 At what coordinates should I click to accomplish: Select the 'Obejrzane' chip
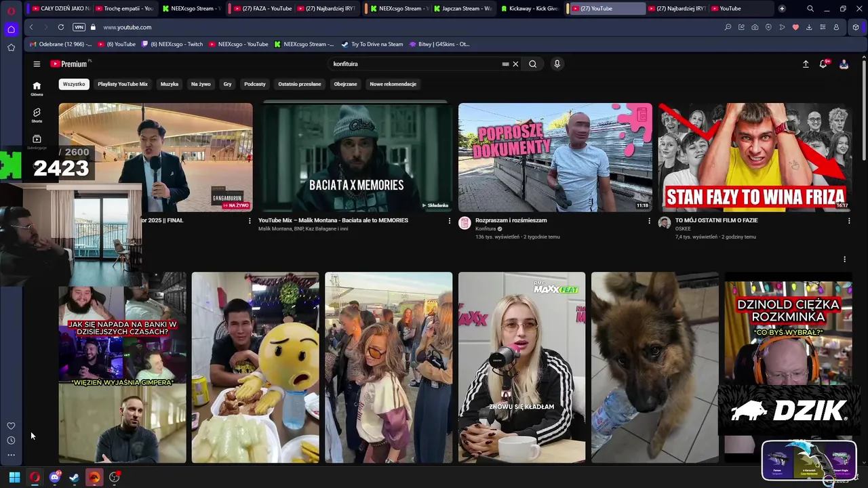(x=345, y=84)
